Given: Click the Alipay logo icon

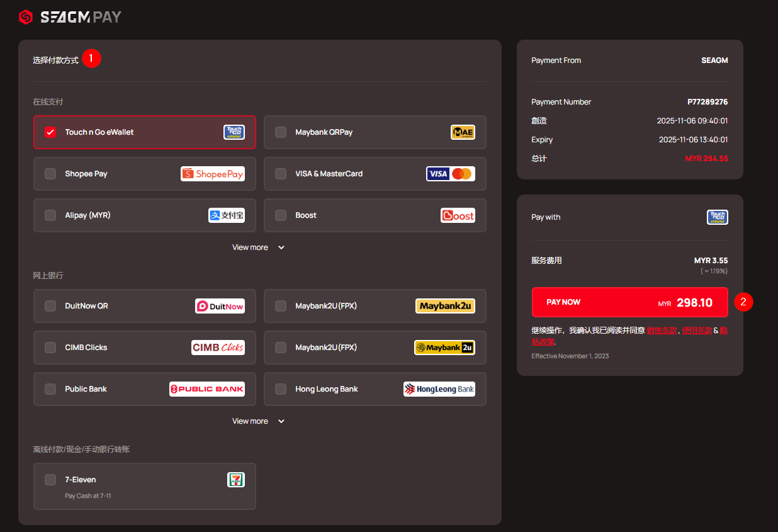Looking at the screenshot, I should (226, 215).
